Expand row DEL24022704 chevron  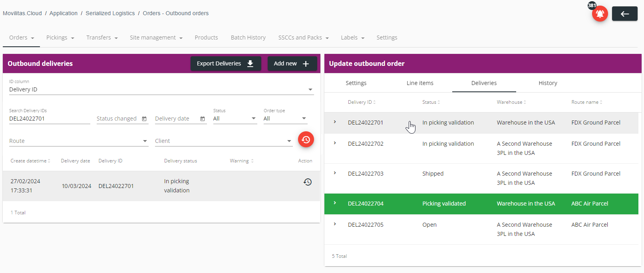point(335,203)
